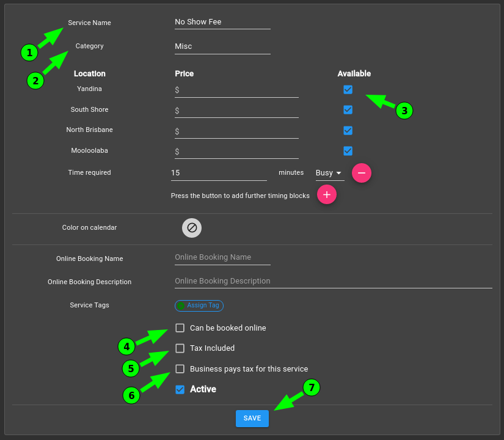Enable Can be booked online
Viewport: 504px width, 440px height.
pyautogui.click(x=180, y=328)
